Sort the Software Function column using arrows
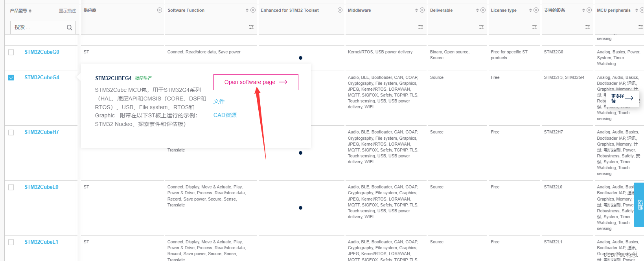 click(247, 10)
